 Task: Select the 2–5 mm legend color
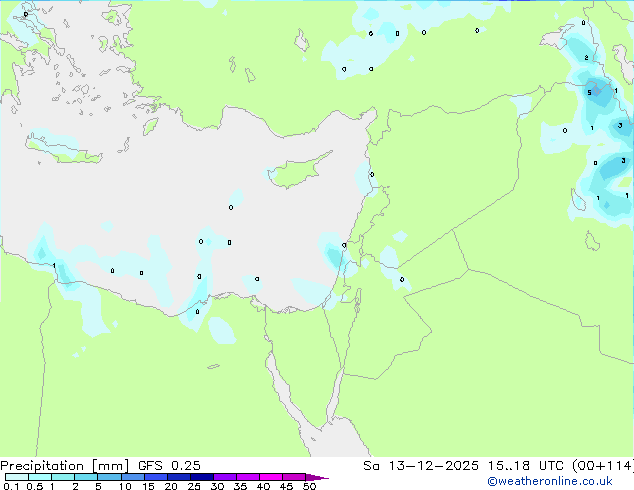coord(86,477)
